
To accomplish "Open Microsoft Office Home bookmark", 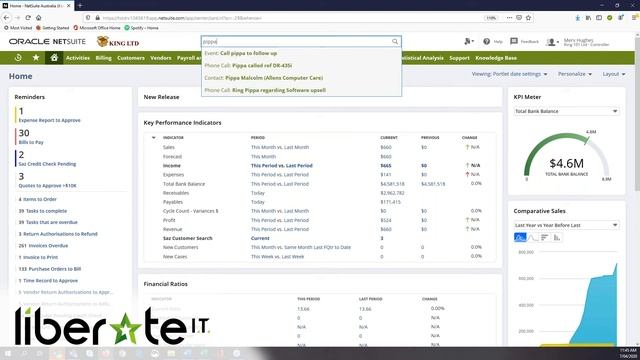I will coord(97,28).
